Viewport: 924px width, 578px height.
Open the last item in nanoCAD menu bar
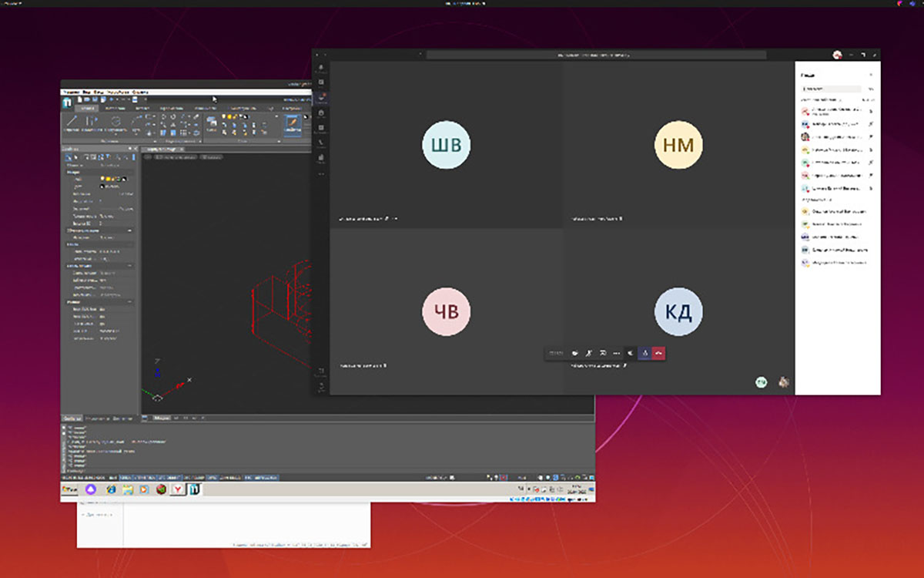coord(139,92)
